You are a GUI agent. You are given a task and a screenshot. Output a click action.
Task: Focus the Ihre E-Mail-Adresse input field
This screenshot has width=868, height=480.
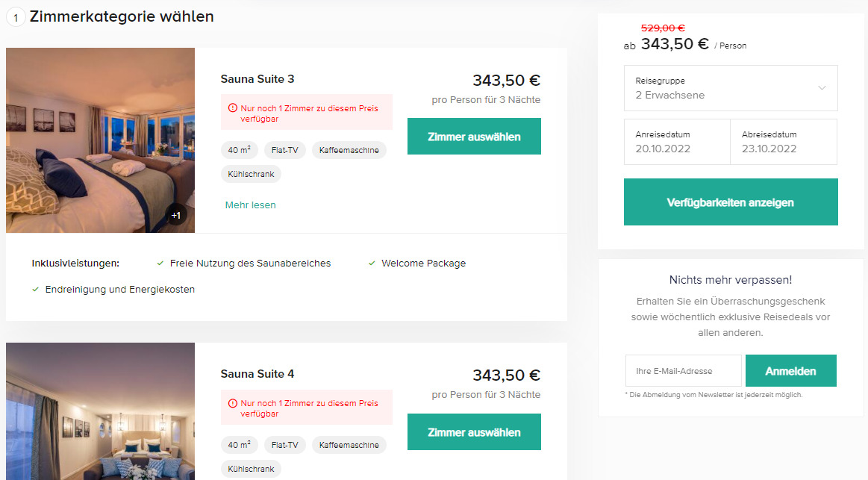(683, 371)
